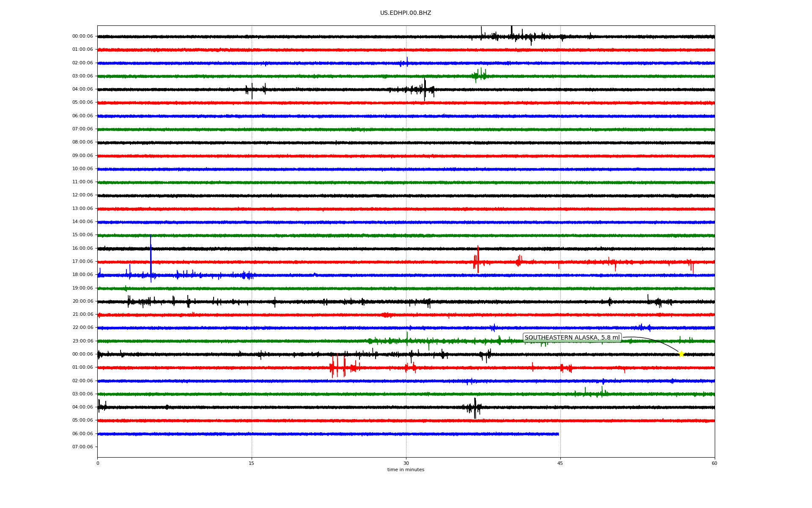This screenshot has width=812, height=508.
Task: Click the yellow star earthquake marker
Action: click(681, 354)
